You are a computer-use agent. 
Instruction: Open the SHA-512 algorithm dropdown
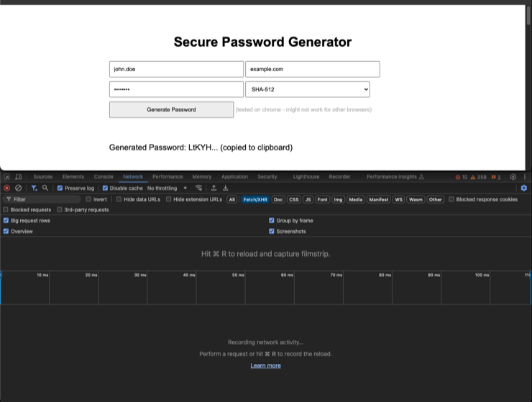click(x=308, y=89)
